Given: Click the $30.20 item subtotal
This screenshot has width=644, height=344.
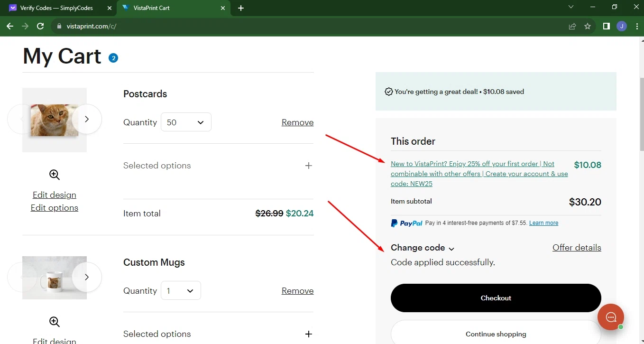Looking at the screenshot, I should 585,202.
